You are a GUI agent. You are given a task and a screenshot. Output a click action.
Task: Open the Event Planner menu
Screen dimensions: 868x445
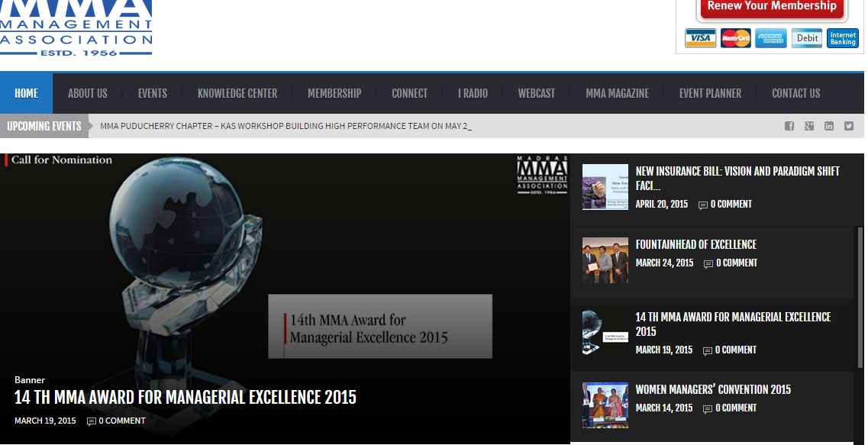(710, 93)
